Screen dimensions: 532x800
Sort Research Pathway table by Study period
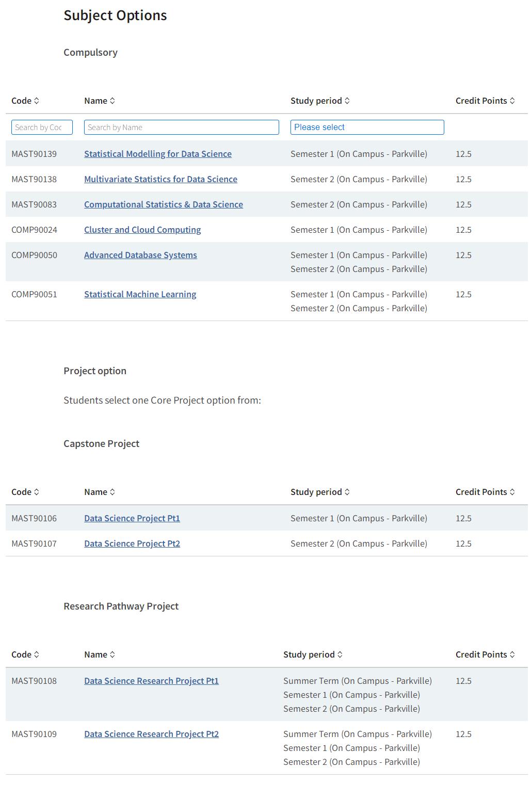click(x=313, y=654)
